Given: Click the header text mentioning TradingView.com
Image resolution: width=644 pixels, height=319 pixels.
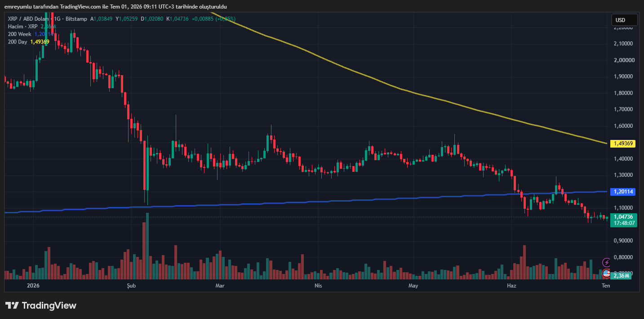Looking at the screenshot, I should click(115, 6).
